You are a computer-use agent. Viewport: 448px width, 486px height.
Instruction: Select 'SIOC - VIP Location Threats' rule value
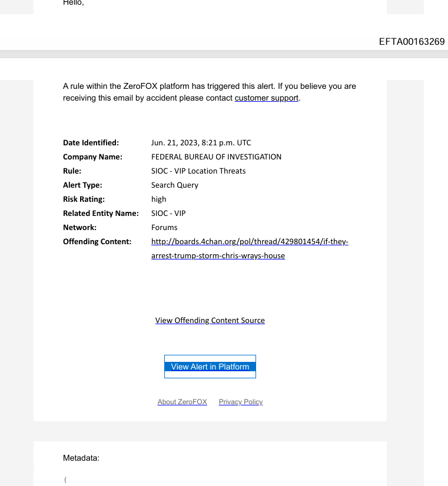[198, 171]
